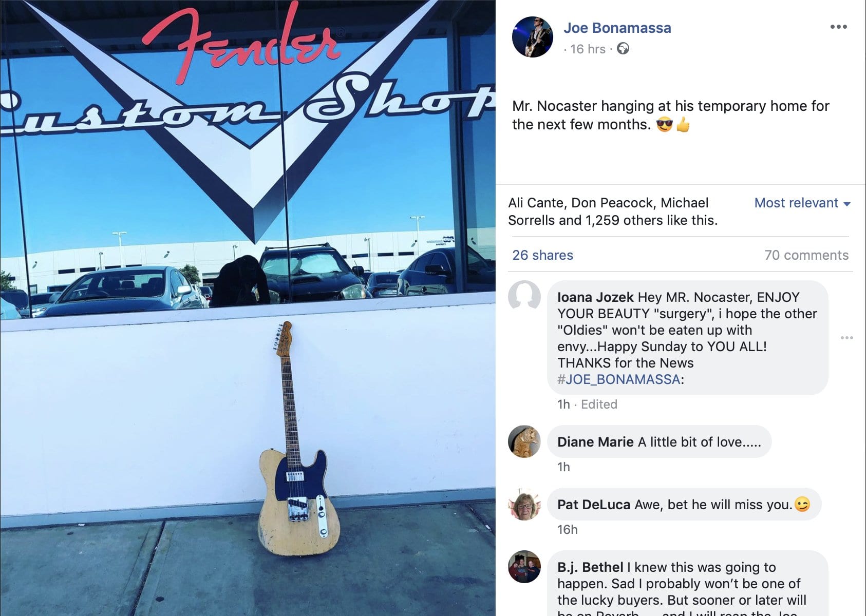Screen dimensions: 866x616
Task: Open the Joe Bonamassa profile link
Action: click(617, 28)
